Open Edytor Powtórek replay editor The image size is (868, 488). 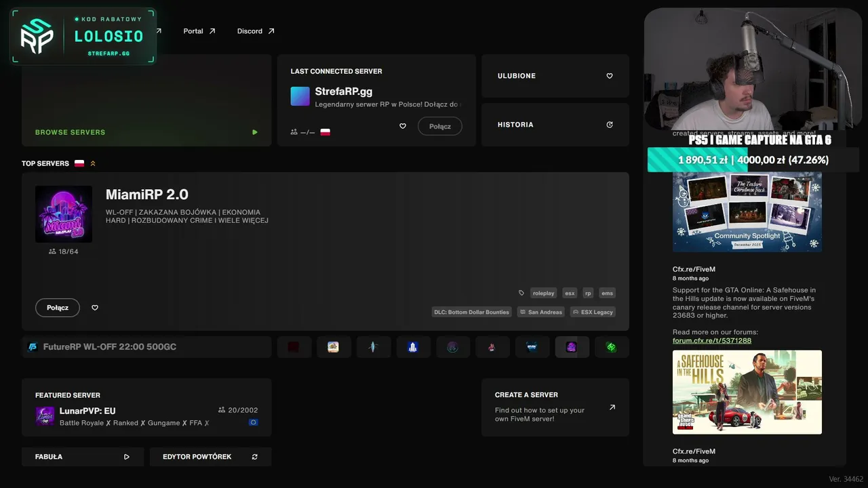coord(211,457)
